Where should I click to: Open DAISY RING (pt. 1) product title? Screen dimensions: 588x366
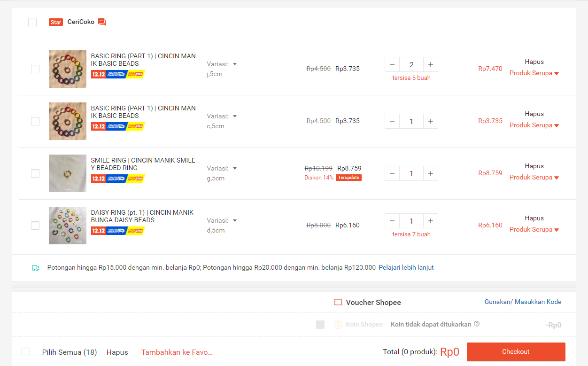(x=142, y=216)
